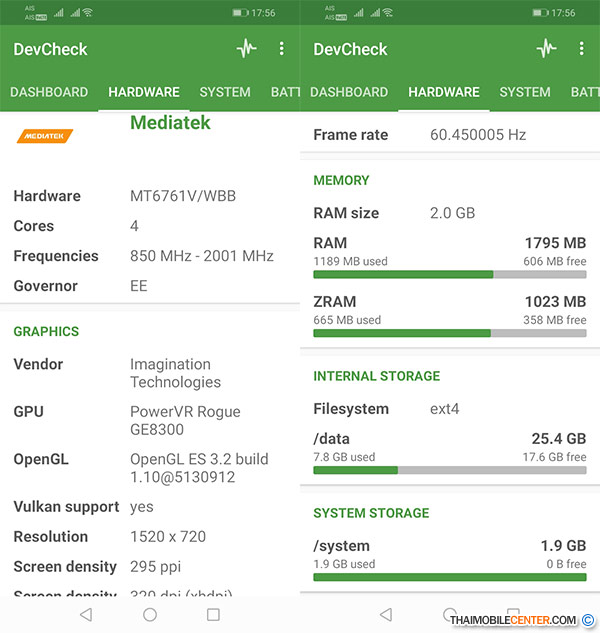Switch to the DASHBOARD tab in left screen
600x633 pixels.
click(x=49, y=92)
